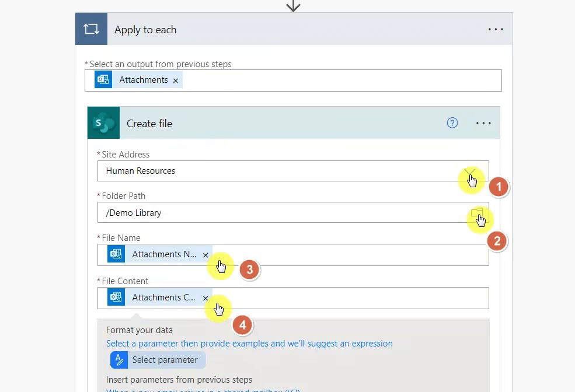Remove the Attachments token from output field
This screenshot has height=392, width=575.
tap(175, 80)
